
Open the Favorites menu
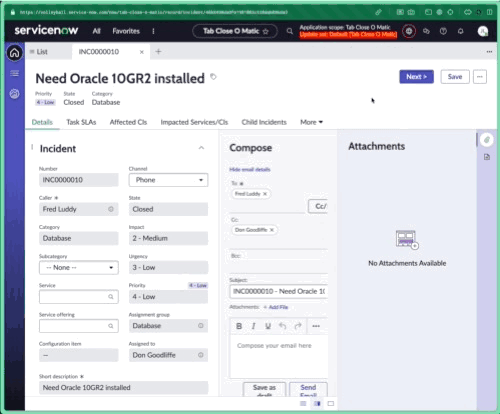(126, 31)
